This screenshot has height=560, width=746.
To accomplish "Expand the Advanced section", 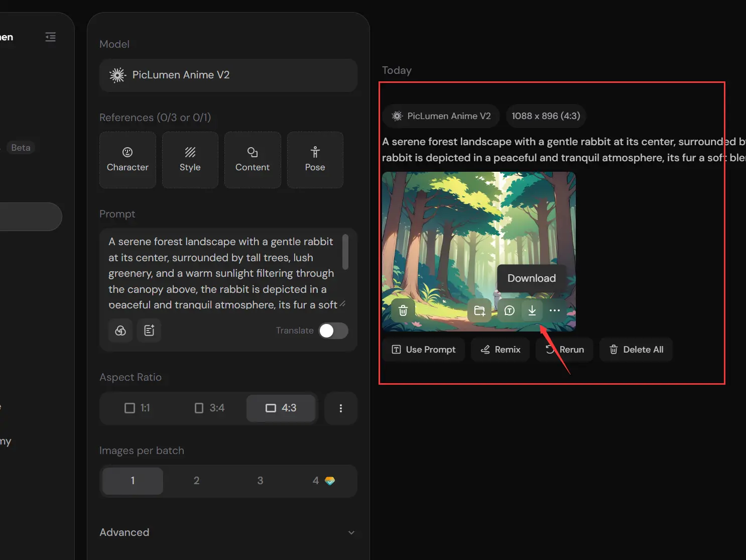I will tap(228, 532).
